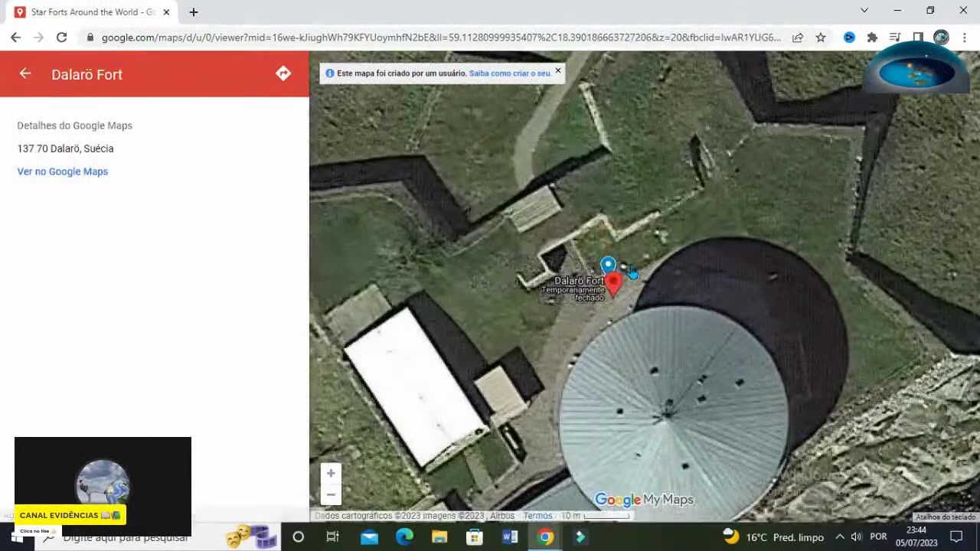
Task: Open the green app icon on taskbar
Action: 580,537
